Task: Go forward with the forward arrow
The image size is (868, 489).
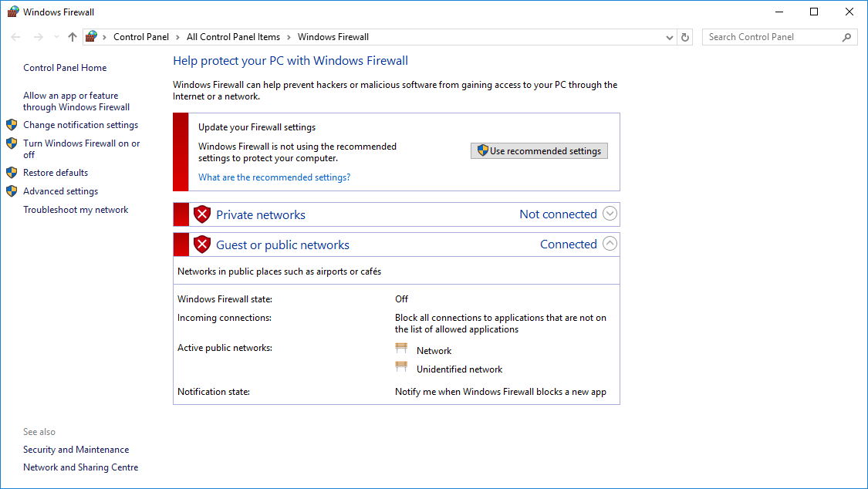Action: click(x=38, y=37)
